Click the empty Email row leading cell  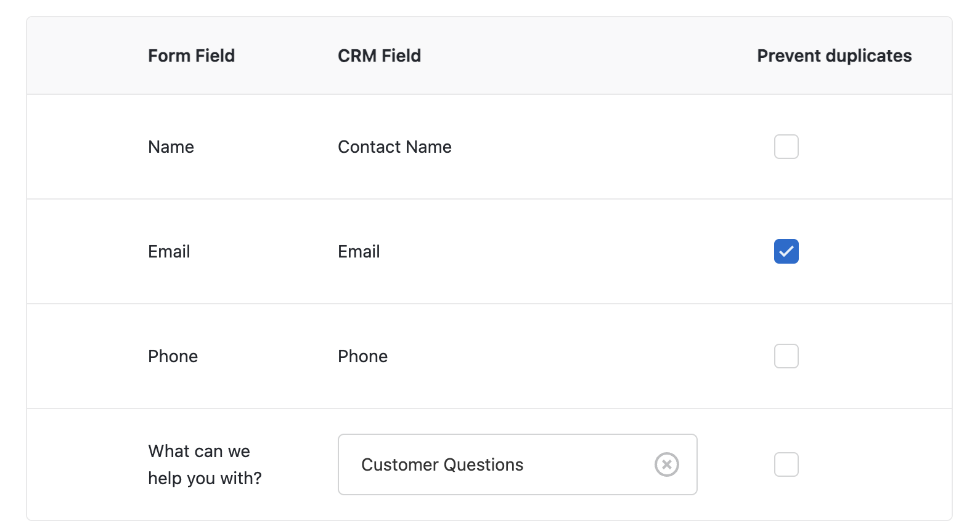(86, 251)
